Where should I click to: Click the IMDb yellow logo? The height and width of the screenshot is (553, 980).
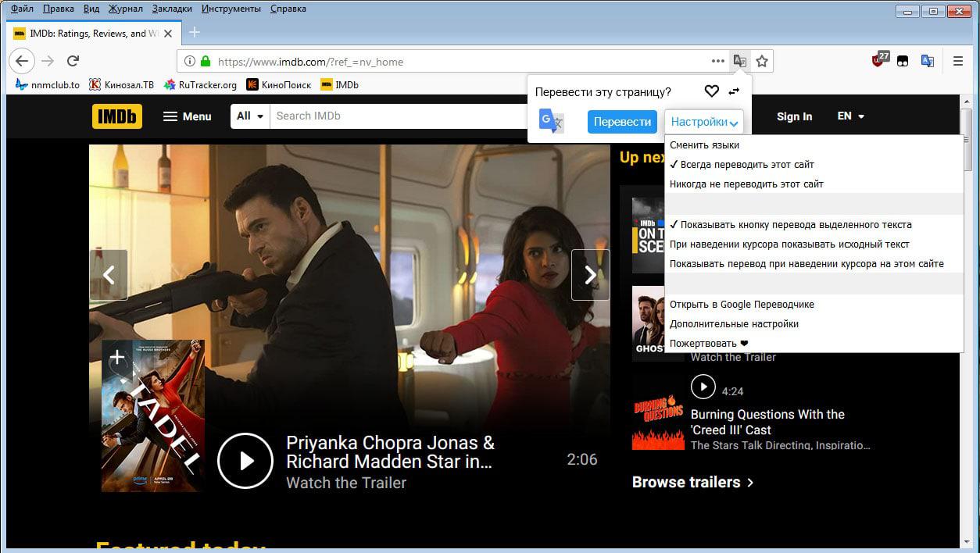pos(117,116)
